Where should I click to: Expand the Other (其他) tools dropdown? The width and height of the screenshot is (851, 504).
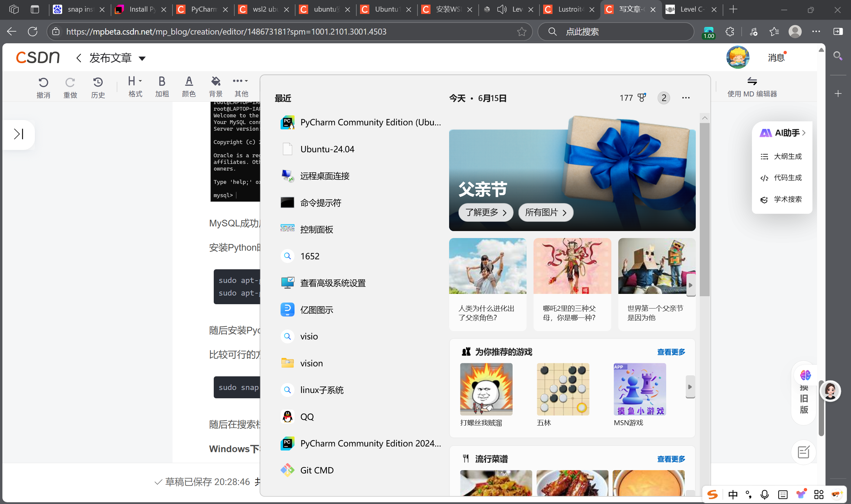(240, 81)
